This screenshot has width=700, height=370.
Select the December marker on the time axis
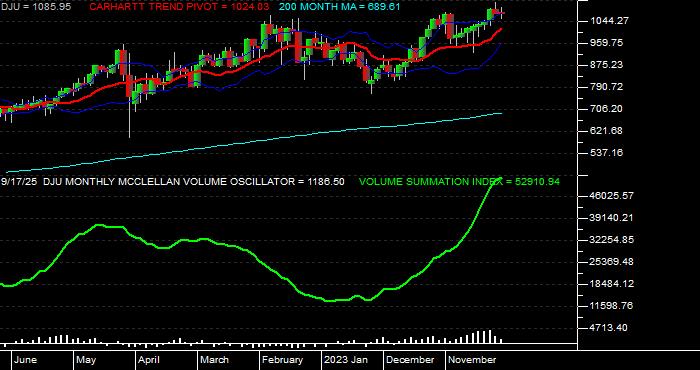point(410,360)
